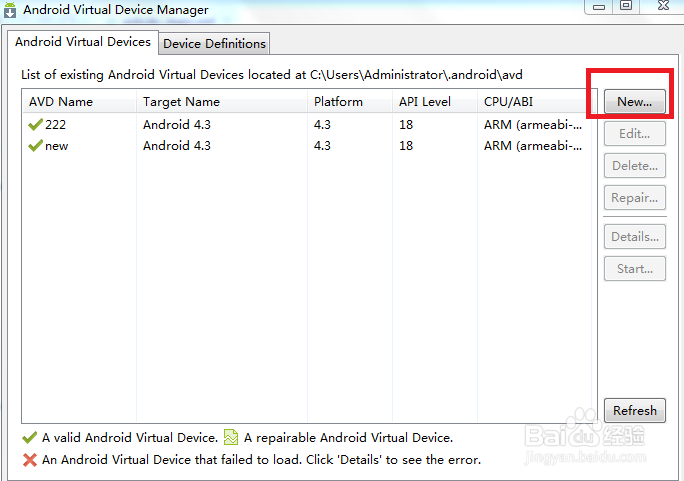684x481 pixels.
Task: Click the repairable device legend icon
Action: 231,437
